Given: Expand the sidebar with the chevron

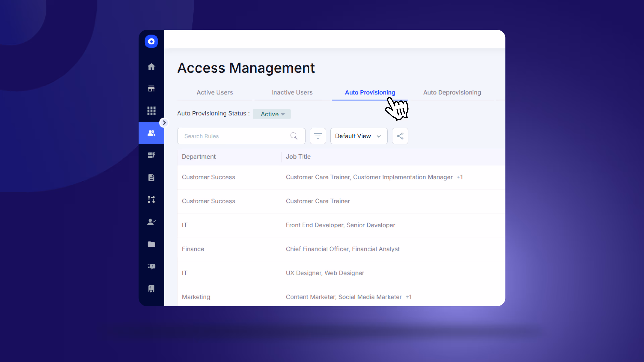Looking at the screenshot, I should [164, 123].
